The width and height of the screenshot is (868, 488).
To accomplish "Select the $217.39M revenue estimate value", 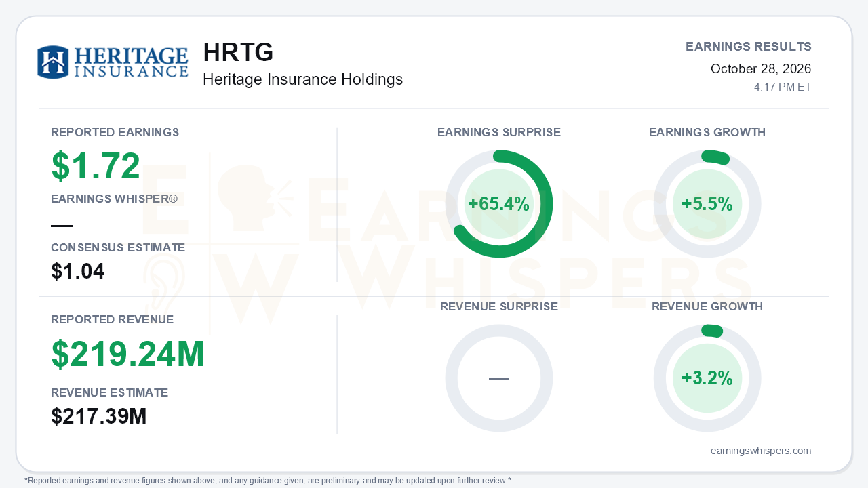I will click(x=99, y=417).
